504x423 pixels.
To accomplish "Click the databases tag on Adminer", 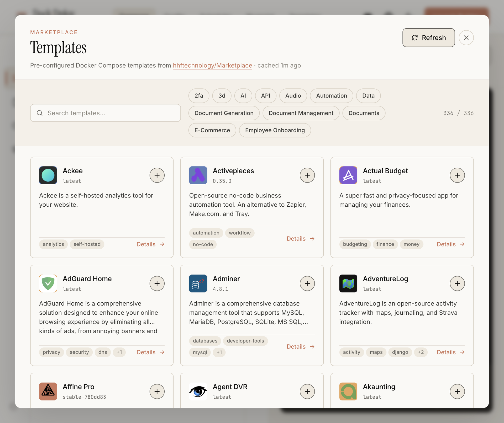I will (205, 341).
